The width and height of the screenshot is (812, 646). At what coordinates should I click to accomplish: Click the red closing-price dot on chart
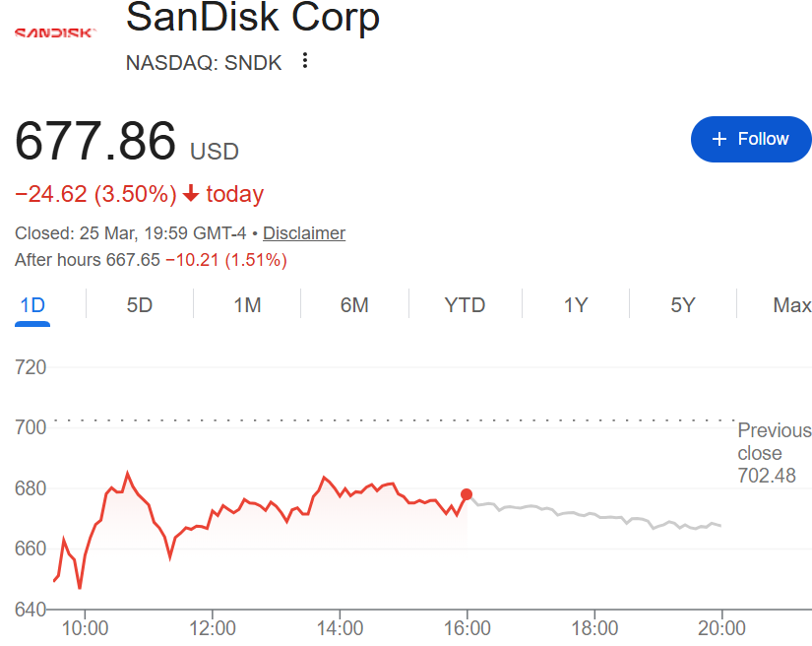[467, 494]
